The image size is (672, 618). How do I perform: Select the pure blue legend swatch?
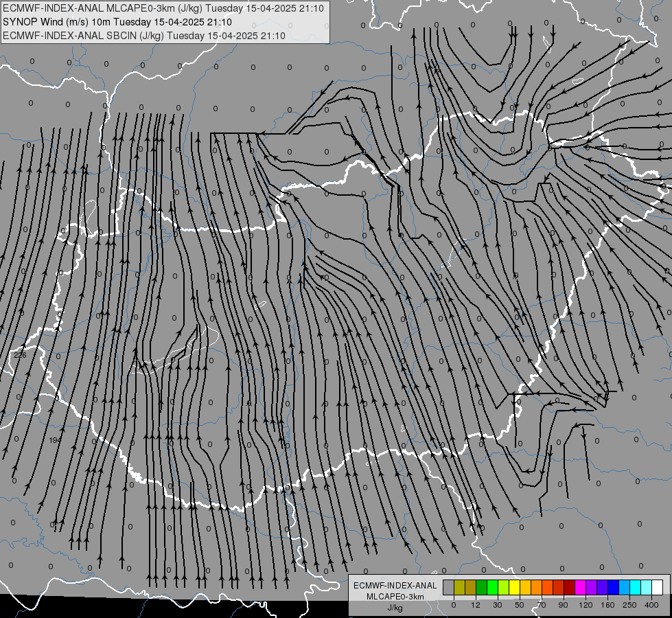coord(613,587)
